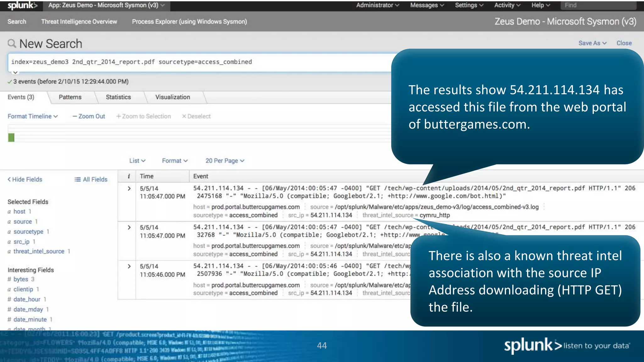
Task: Expand the event at 11:05:46.000 PM
Action: (129, 266)
